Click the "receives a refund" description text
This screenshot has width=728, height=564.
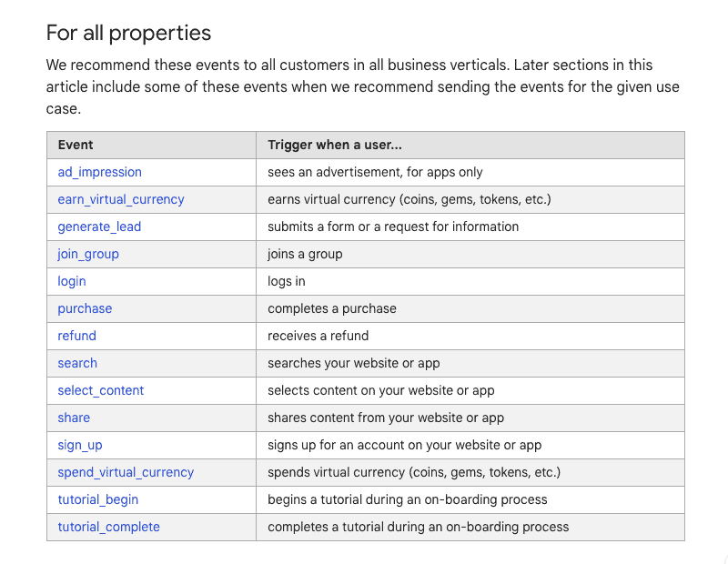click(318, 336)
